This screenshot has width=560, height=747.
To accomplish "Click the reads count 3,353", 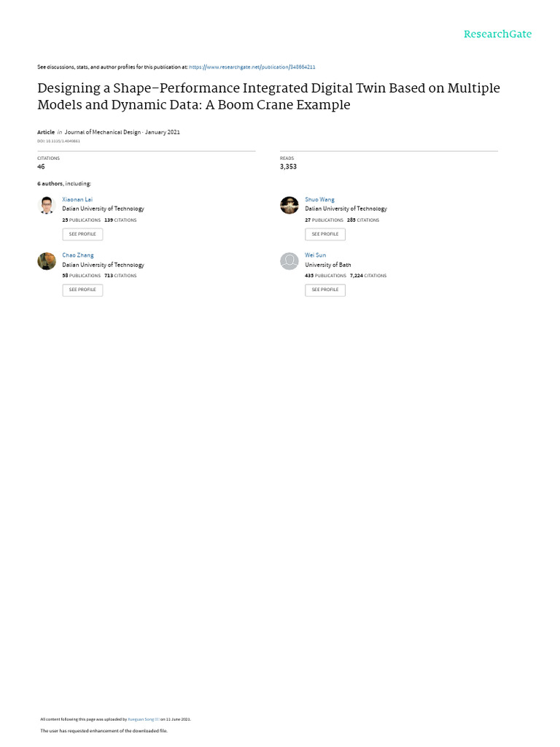I will point(288,166).
